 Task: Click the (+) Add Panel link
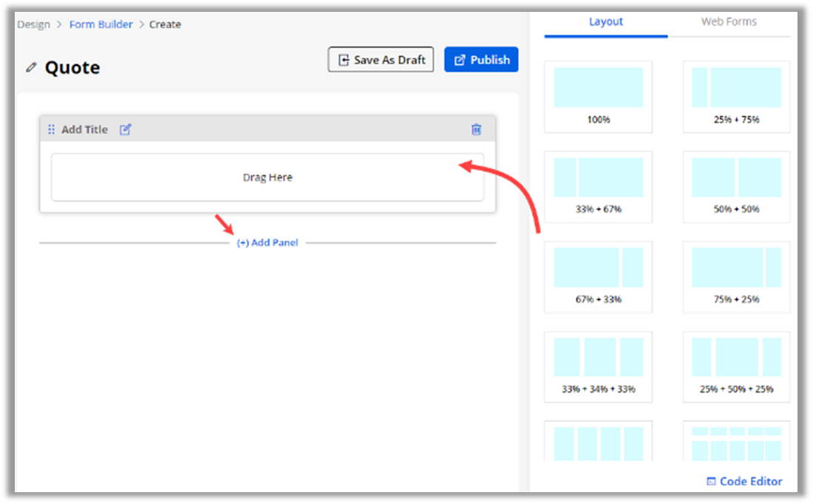pos(268,242)
